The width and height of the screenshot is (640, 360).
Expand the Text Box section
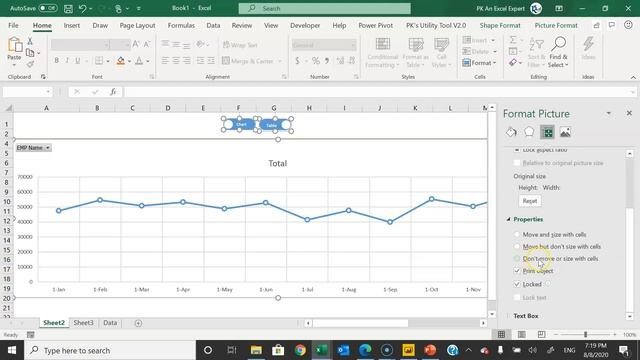point(509,316)
